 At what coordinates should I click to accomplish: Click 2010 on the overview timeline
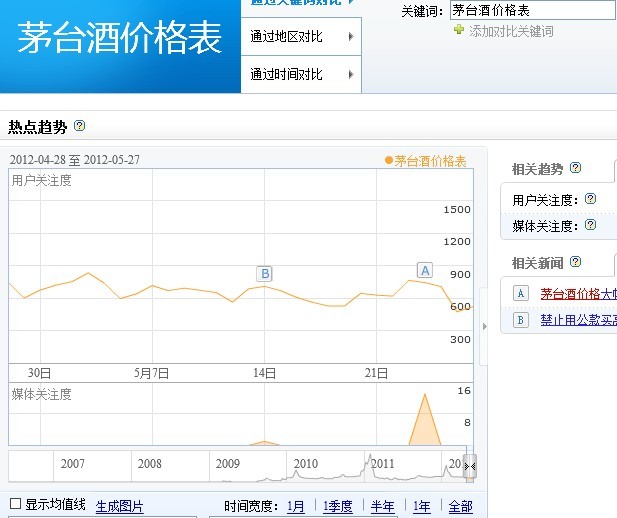[306, 464]
